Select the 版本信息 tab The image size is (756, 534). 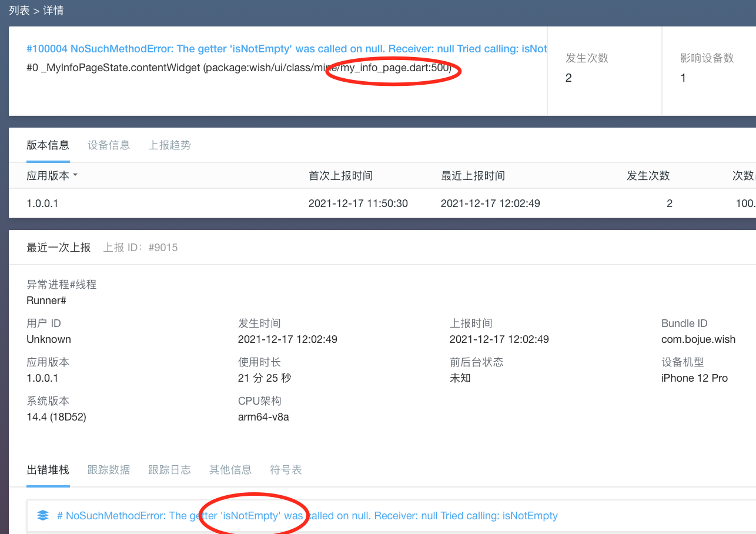coord(48,145)
